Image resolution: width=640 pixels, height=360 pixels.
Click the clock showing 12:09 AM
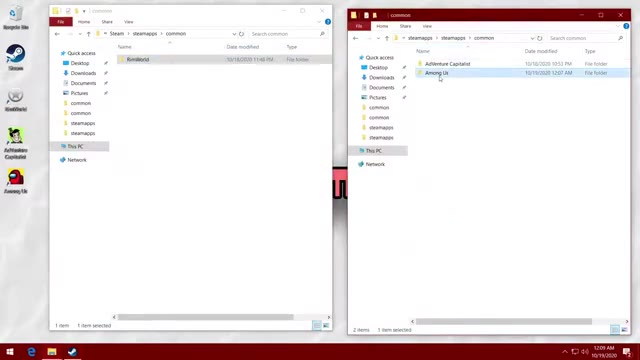[x=604, y=351]
